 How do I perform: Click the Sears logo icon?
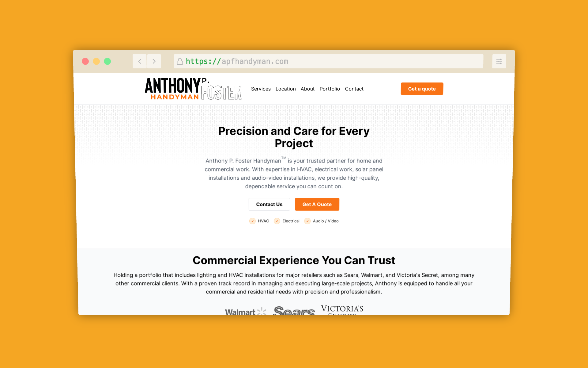293,310
